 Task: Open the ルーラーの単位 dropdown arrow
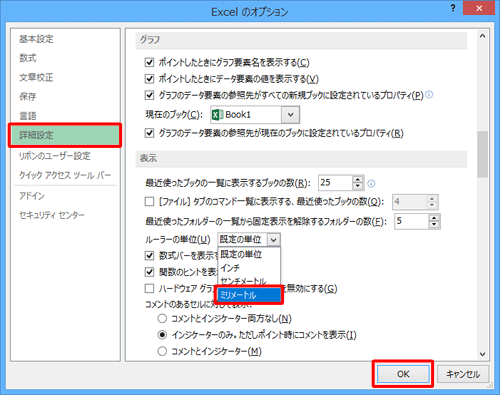click(274, 240)
